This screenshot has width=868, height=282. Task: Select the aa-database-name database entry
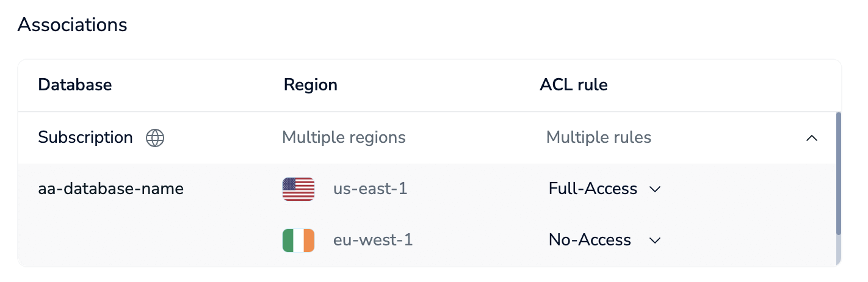[110, 189]
